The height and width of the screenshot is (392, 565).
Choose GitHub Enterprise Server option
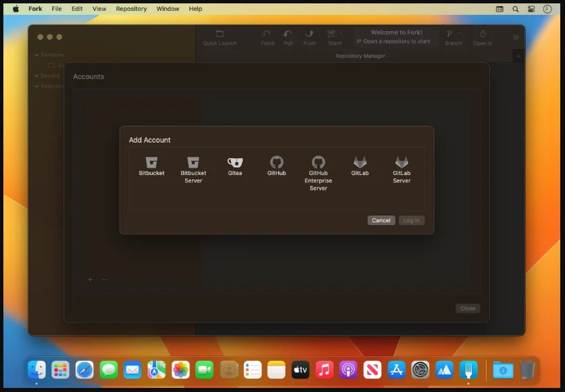318,173
